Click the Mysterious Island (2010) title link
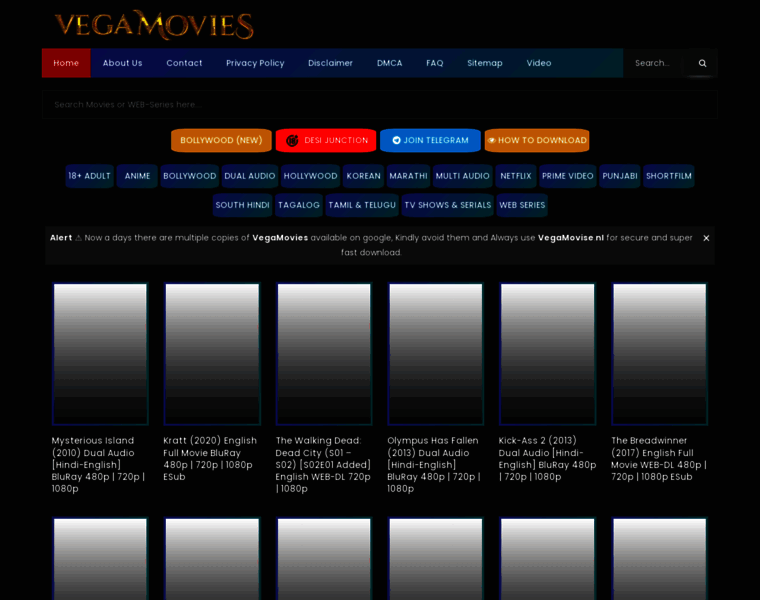The image size is (760, 600). point(98,464)
